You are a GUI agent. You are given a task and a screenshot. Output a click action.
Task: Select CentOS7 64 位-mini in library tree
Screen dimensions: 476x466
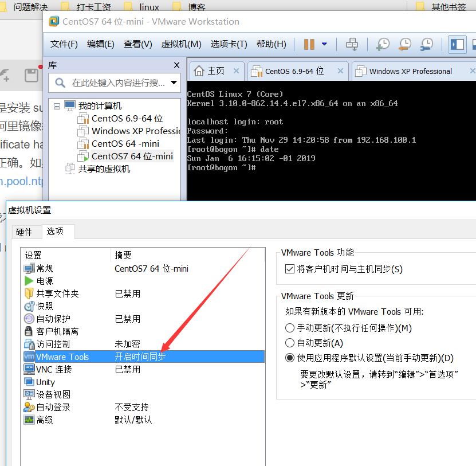point(125,156)
